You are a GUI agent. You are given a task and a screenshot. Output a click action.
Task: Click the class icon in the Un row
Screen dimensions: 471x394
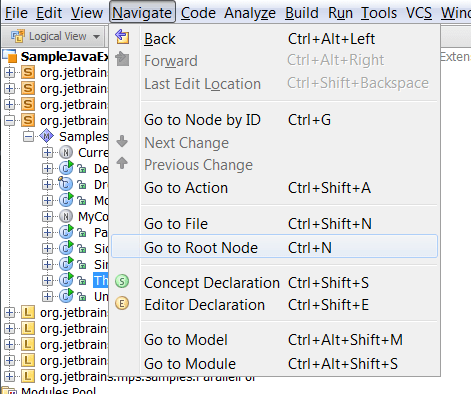pos(66,296)
